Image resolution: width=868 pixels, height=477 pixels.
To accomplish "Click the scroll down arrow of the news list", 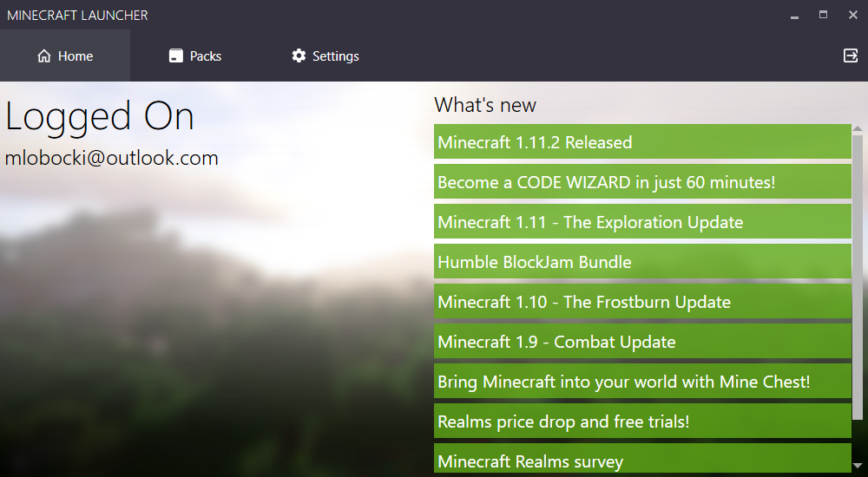I will [x=858, y=466].
